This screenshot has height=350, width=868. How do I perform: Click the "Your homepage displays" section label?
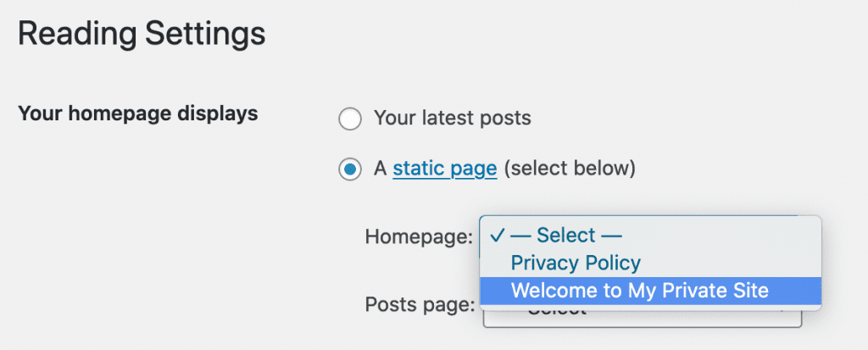[x=137, y=114]
